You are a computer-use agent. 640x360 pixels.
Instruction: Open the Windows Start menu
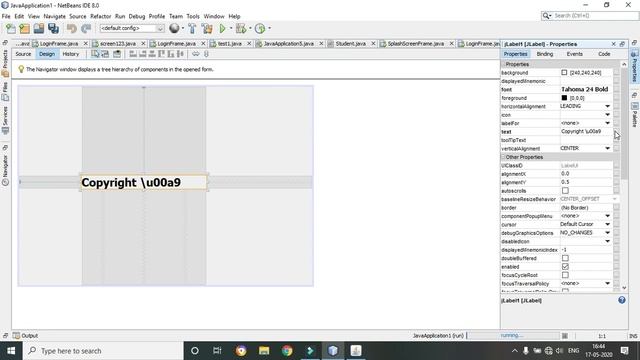tap(11, 351)
